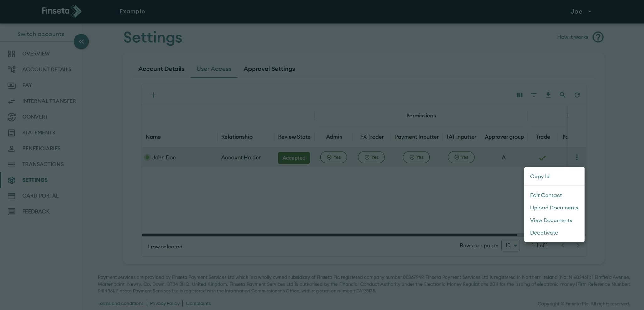The height and width of the screenshot is (310, 644).
Task: Select Edit Contact from context menu
Action: (x=546, y=195)
